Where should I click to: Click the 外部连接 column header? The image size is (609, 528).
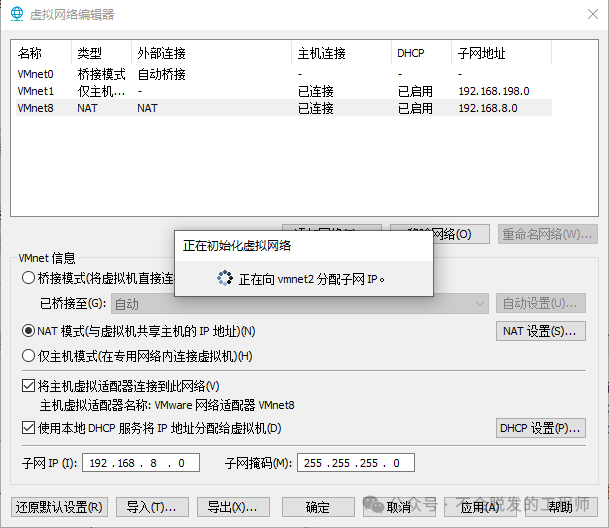(x=212, y=53)
